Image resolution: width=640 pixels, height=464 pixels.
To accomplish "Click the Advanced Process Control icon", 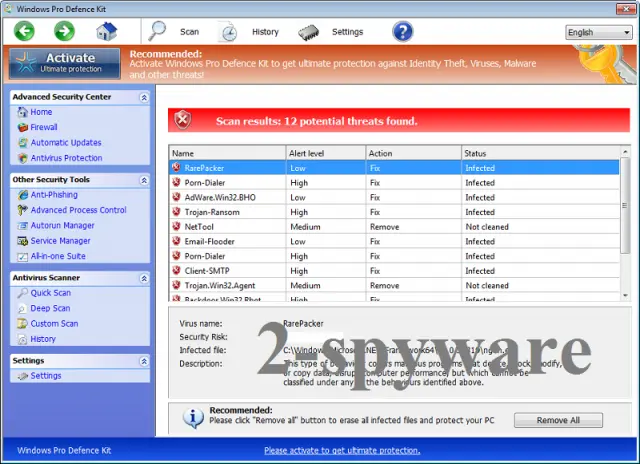I will (22, 210).
